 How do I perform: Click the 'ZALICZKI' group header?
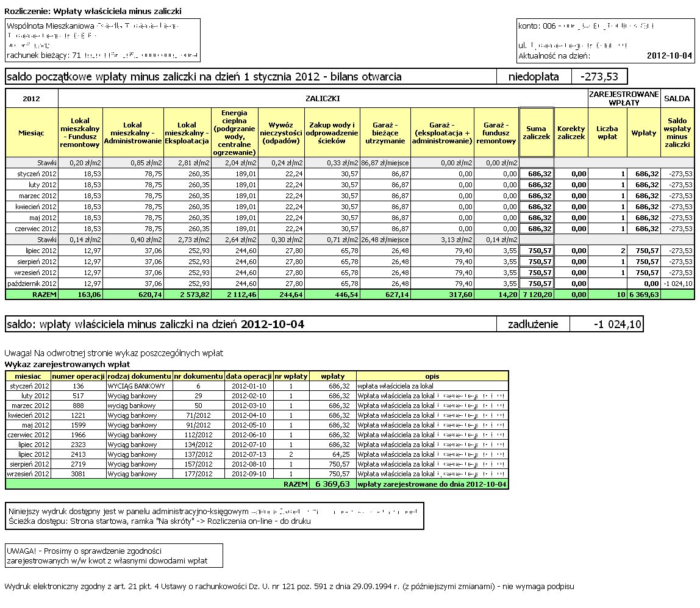323,98
